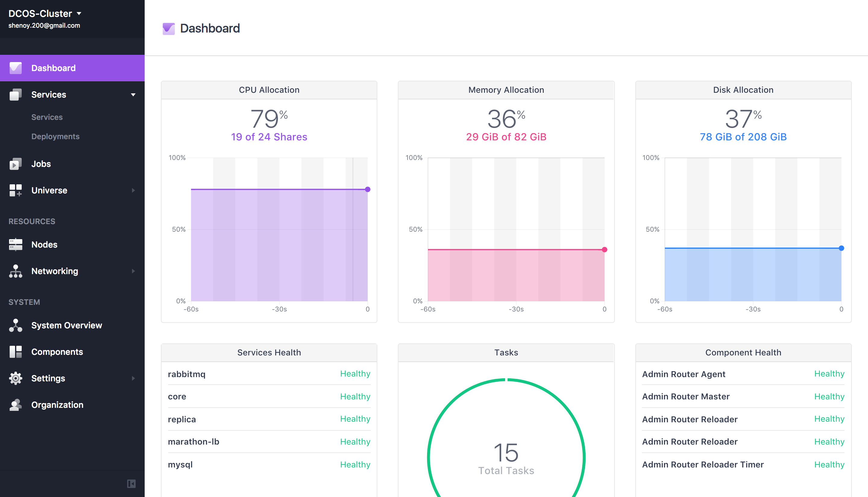Viewport: 868px width, 497px height.
Task: Click the shenoy.200@gmail.com account text
Action: point(44,26)
